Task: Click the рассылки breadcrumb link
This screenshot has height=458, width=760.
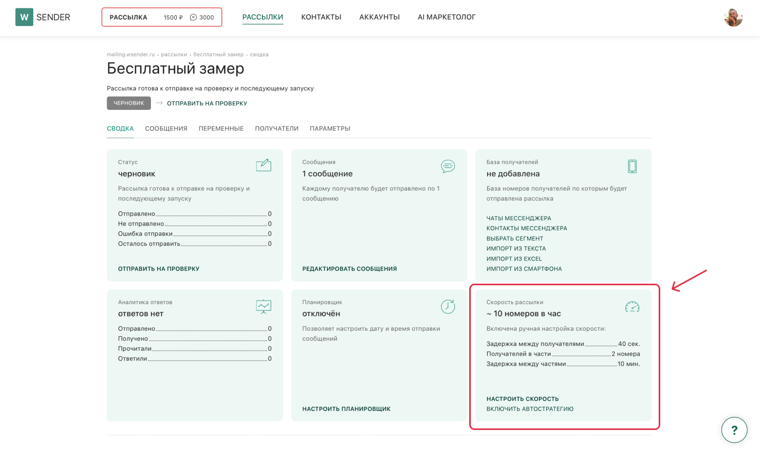Action: point(174,55)
